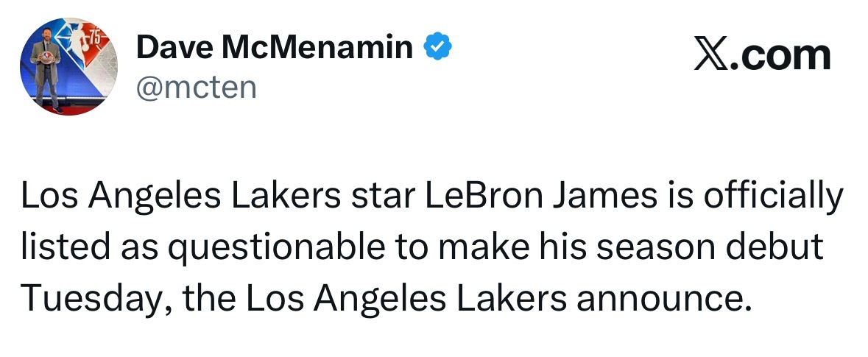Viewport: 868px width, 357px height.
Task: Open the @mcten handle
Action: point(196,88)
